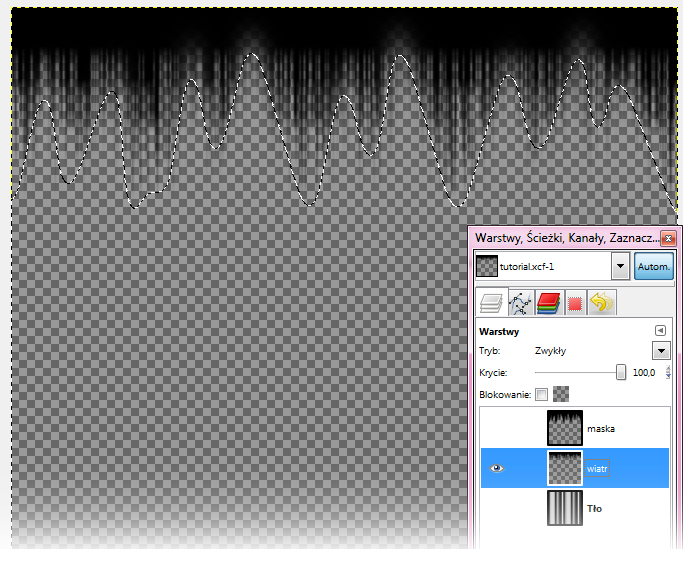Screen dimensions: 683x561
Task: Select the maska layer thumbnail
Action: [564, 428]
